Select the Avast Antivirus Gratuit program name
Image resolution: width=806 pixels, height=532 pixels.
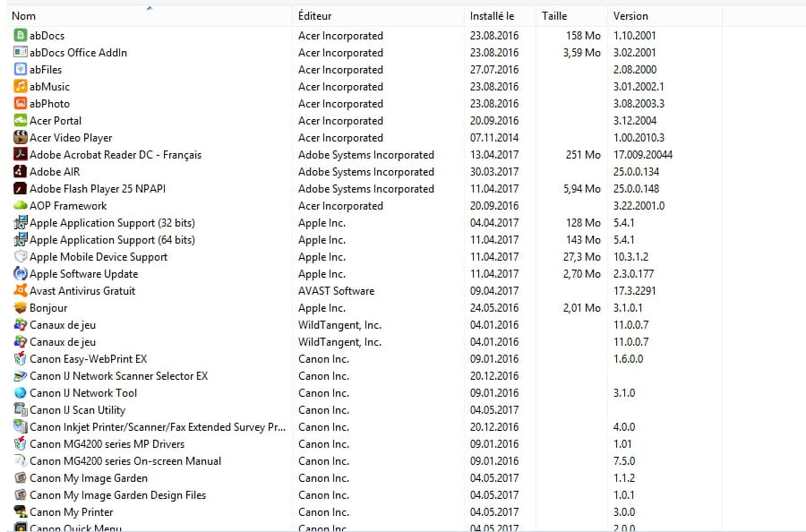82,291
